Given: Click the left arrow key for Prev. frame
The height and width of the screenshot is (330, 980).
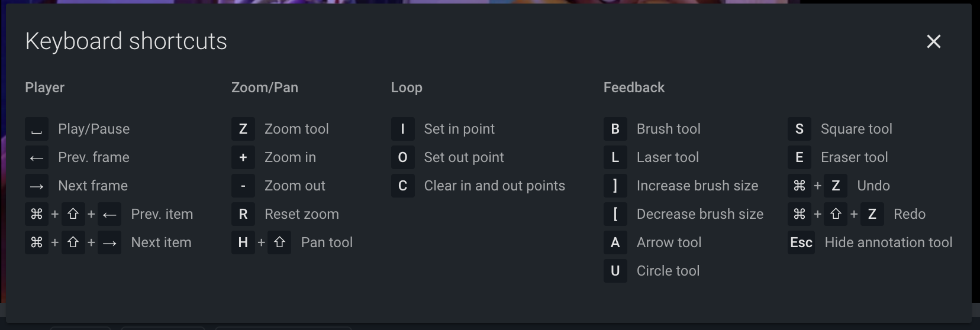Looking at the screenshot, I should point(37,157).
